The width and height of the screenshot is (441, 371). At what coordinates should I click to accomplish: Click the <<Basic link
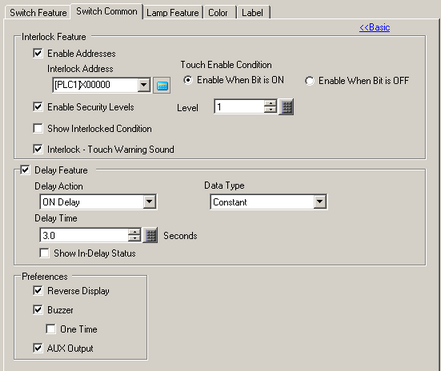pyautogui.click(x=375, y=27)
